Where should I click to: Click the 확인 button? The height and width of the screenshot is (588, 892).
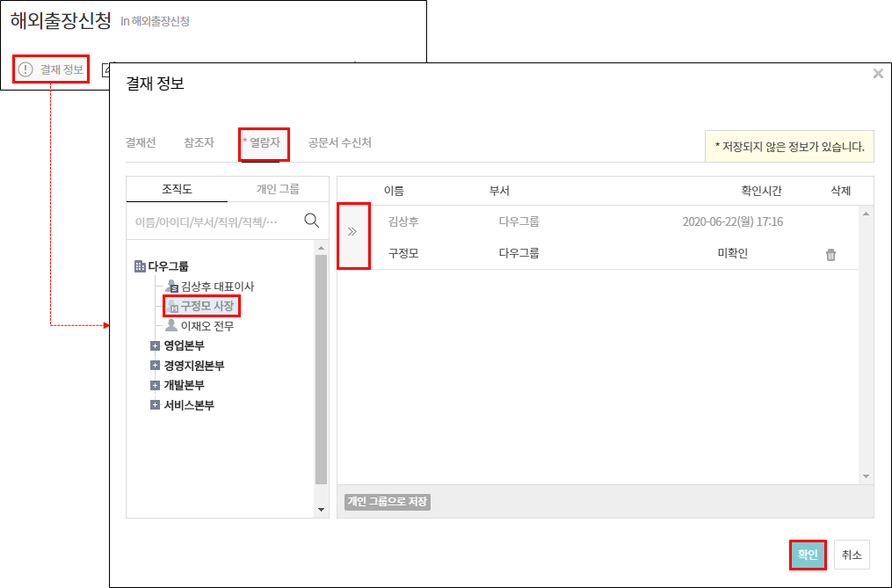(807, 555)
